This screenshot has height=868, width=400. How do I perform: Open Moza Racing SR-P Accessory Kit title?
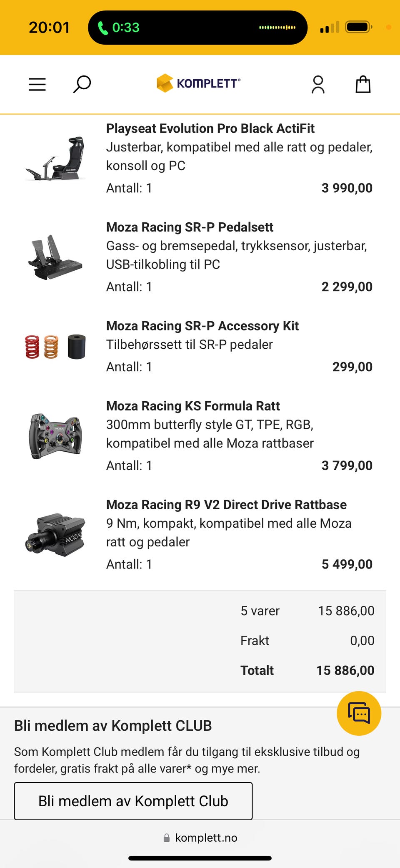tap(202, 326)
